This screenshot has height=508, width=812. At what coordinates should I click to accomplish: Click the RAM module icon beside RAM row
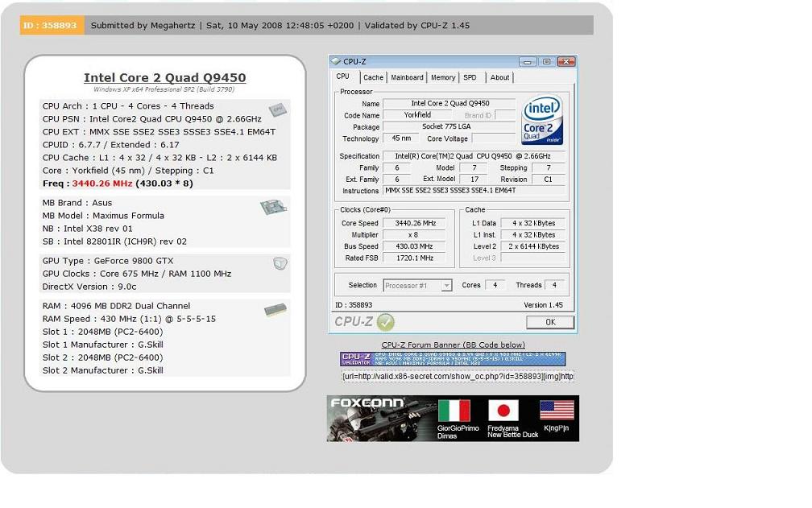click(275, 310)
